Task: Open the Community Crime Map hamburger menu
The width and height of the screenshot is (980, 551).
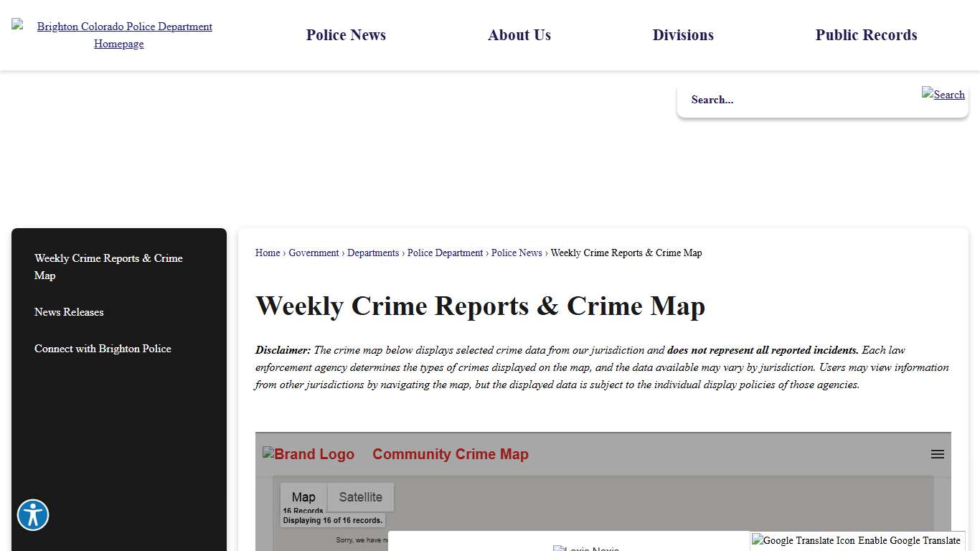Action: click(937, 453)
